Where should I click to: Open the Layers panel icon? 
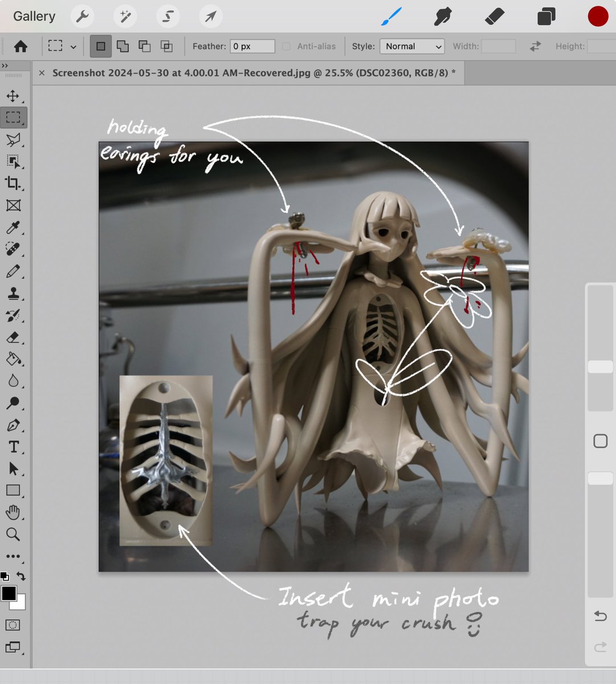[546, 17]
